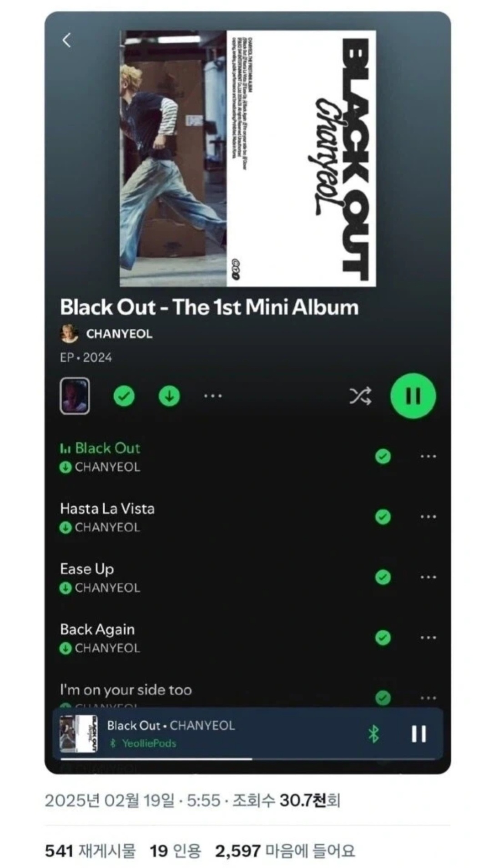Viewport: 489px width, 868px height.
Task: Open more options for Back Again
Action: point(428,637)
